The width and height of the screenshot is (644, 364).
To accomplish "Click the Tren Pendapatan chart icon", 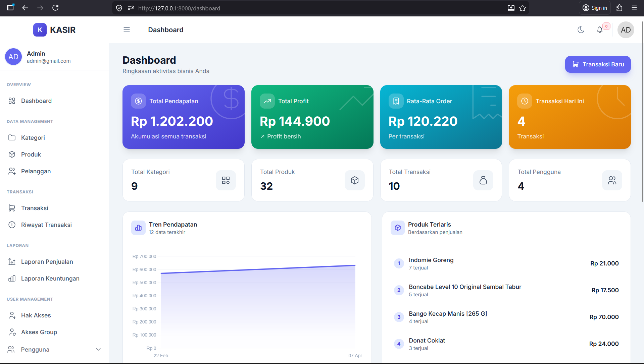I will coord(138,228).
